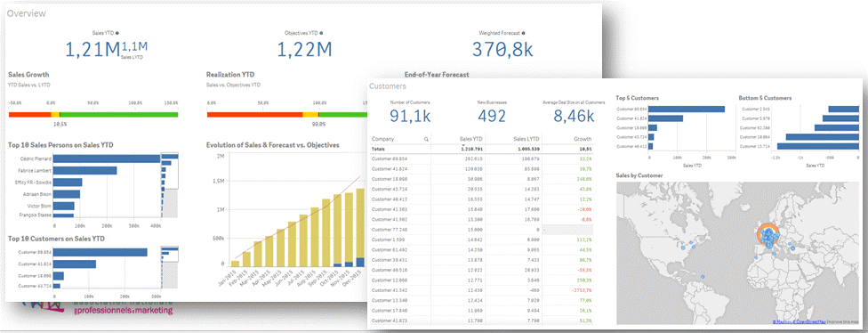
Task: Click the Jan 2015 bar in the evolution chart
Action: coord(236,264)
